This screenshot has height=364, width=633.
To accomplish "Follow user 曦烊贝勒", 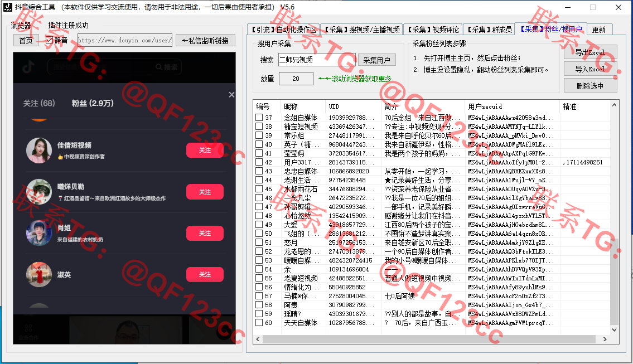I will [205, 192].
